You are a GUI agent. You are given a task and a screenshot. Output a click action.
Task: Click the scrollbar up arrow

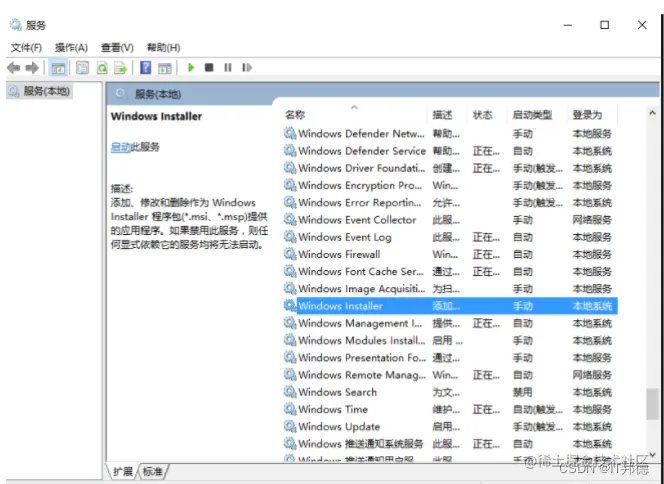pos(652,113)
